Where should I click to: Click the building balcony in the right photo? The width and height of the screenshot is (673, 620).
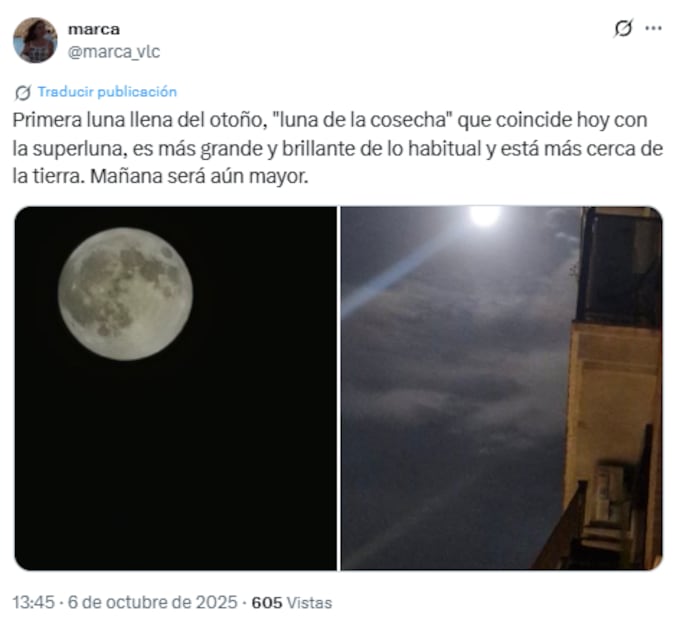619,268
